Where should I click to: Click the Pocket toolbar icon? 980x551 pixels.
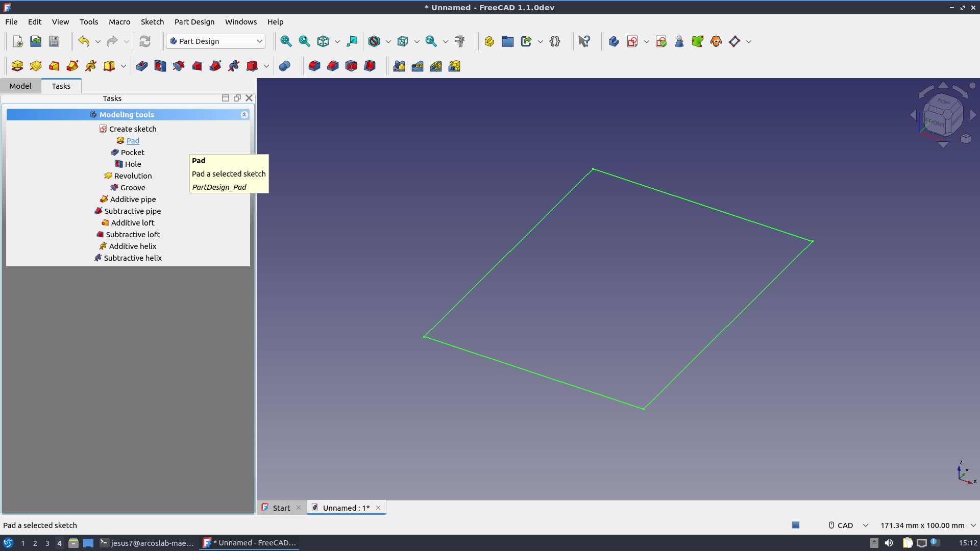click(x=142, y=66)
